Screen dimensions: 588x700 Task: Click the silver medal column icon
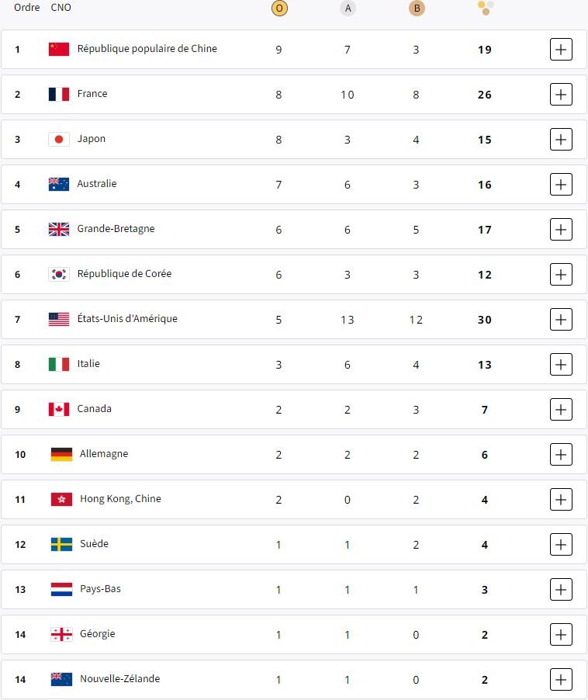tap(348, 9)
